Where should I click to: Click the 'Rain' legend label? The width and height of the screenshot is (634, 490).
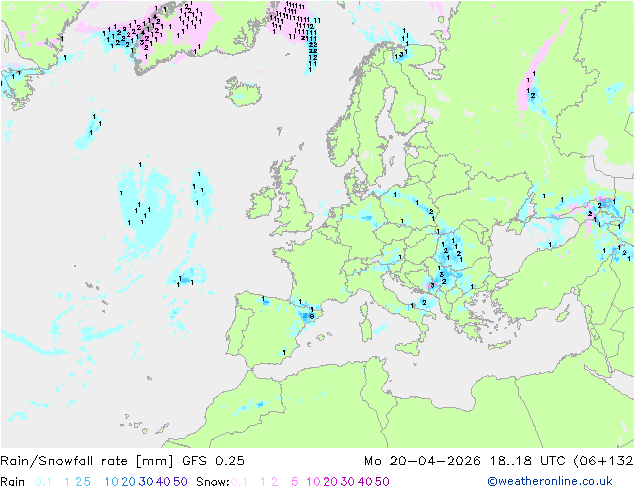(x=13, y=482)
